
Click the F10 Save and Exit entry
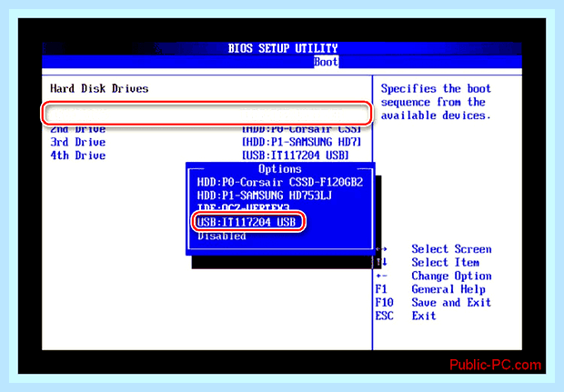pos(433,303)
